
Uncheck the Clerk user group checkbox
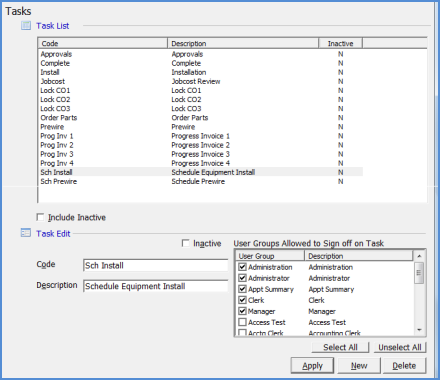243,300
